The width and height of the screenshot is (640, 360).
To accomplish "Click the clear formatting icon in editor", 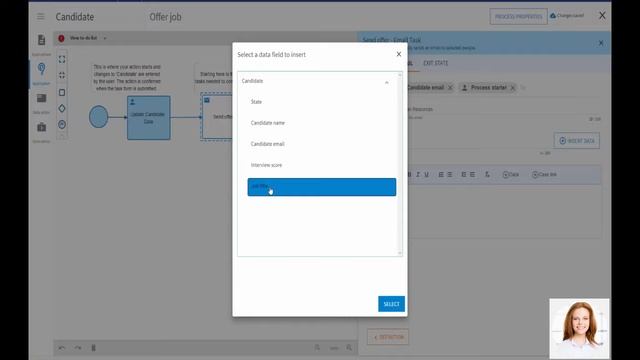I will [x=487, y=175].
